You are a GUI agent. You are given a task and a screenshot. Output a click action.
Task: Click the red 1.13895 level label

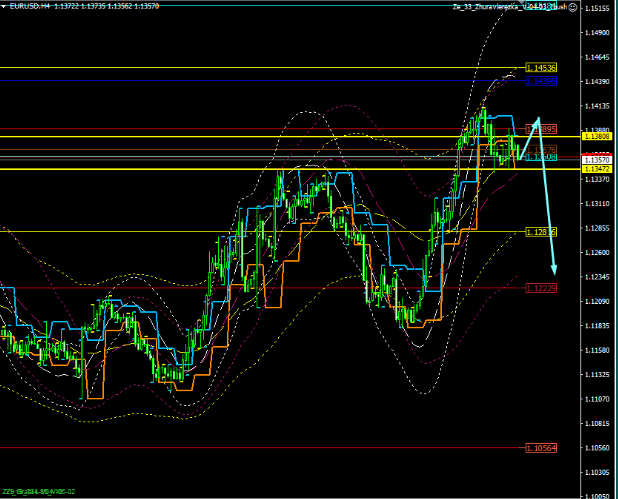(x=540, y=129)
